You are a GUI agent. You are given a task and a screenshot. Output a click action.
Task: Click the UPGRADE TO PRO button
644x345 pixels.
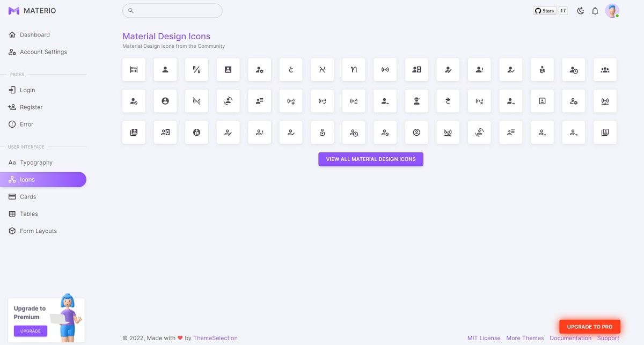pos(589,326)
